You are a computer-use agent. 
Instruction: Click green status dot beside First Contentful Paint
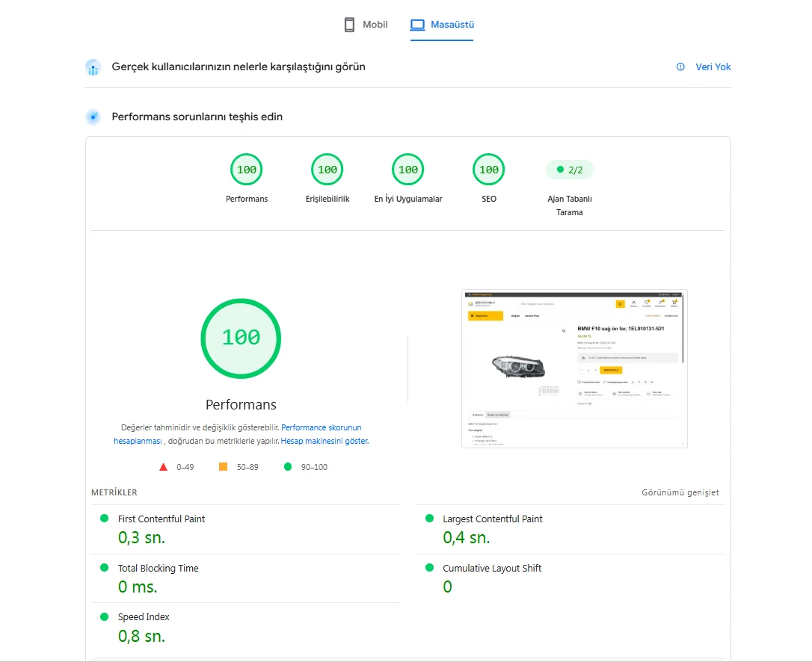(x=104, y=518)
